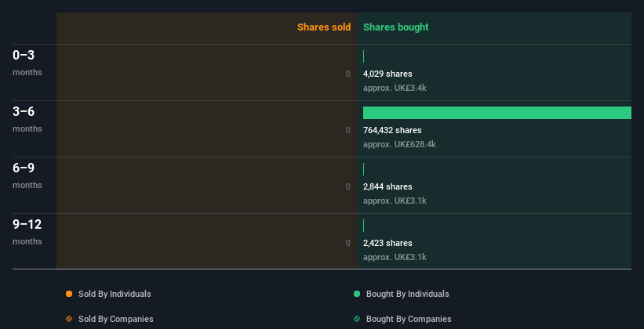Click the approx. UK£3.4k value
Screen dimensions: 644x329
(395, 88)
